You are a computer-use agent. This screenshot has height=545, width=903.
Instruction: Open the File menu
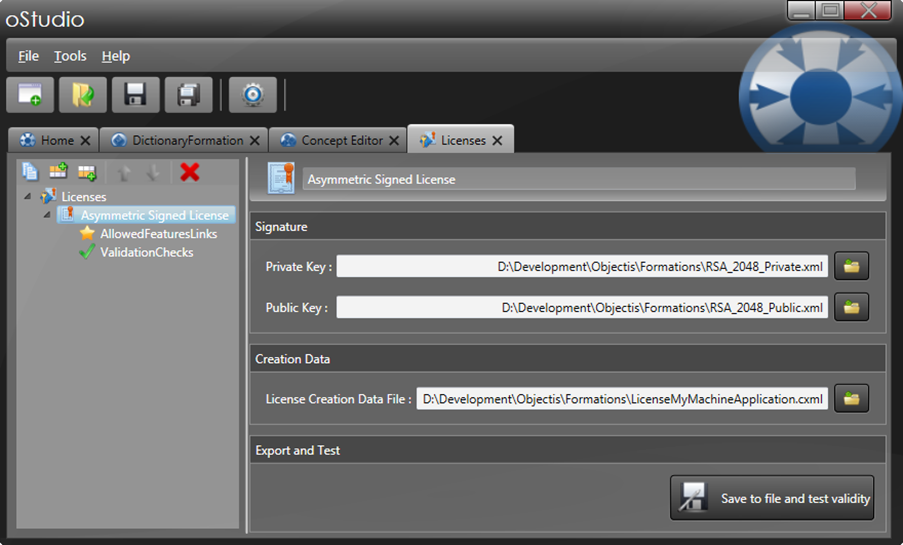tap(28, 56)
